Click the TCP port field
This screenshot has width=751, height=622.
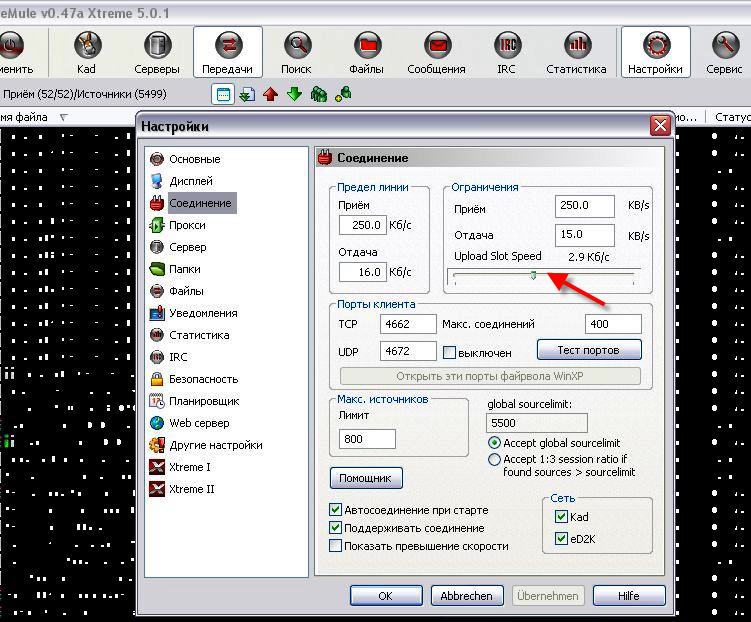408,324
